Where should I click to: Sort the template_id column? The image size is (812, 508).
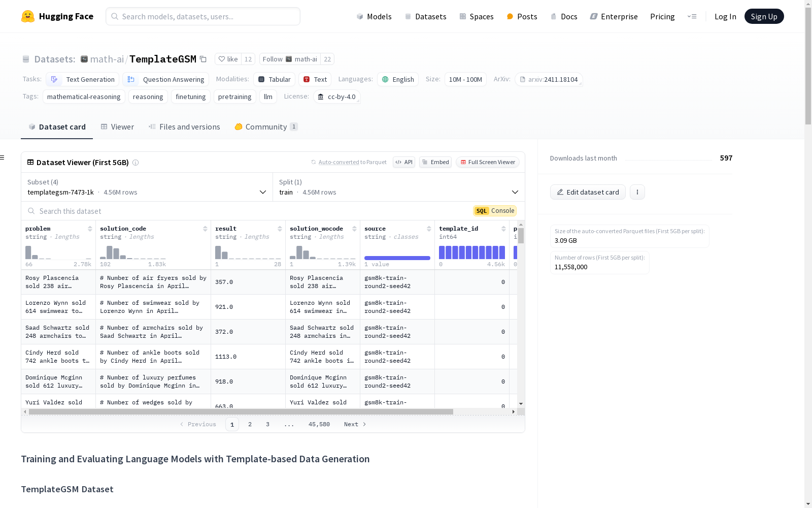point(503,229)
